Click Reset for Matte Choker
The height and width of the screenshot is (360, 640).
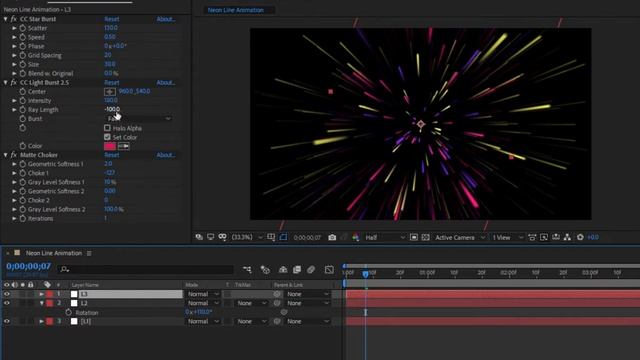(x=111, y=155)
